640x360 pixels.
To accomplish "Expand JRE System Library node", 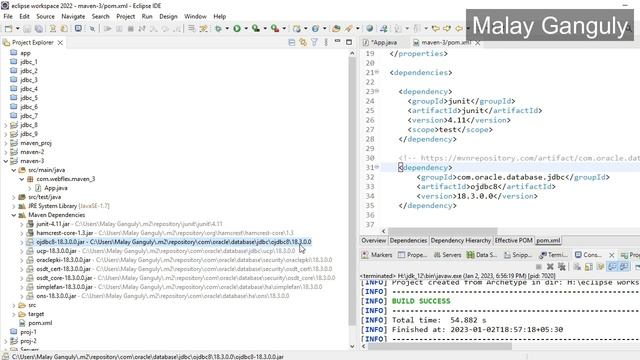I will pos(13,206).
